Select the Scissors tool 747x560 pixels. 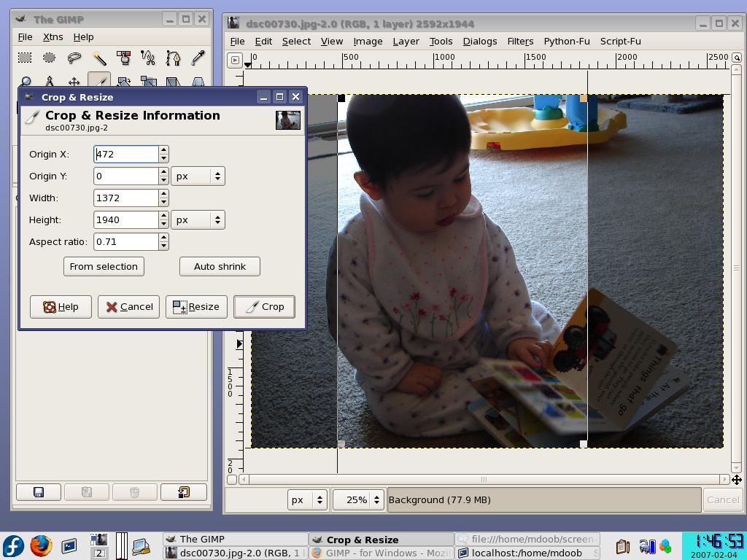(148, 58)
